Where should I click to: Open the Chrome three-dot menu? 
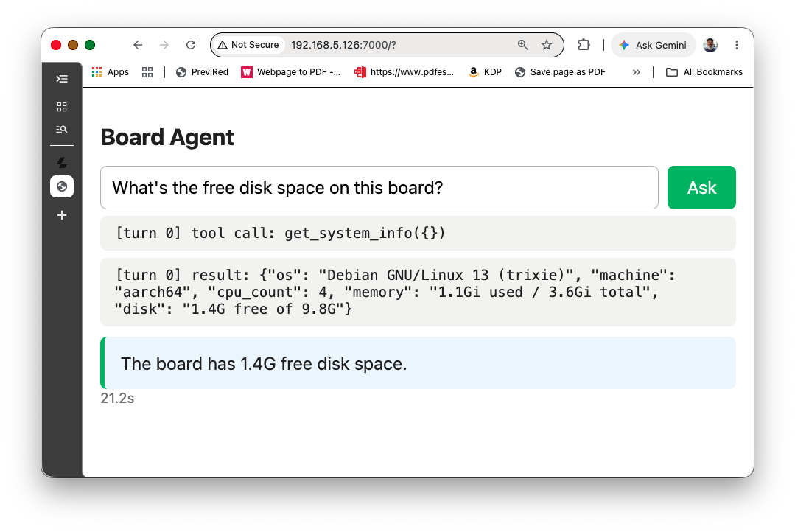tap(737, 45)
